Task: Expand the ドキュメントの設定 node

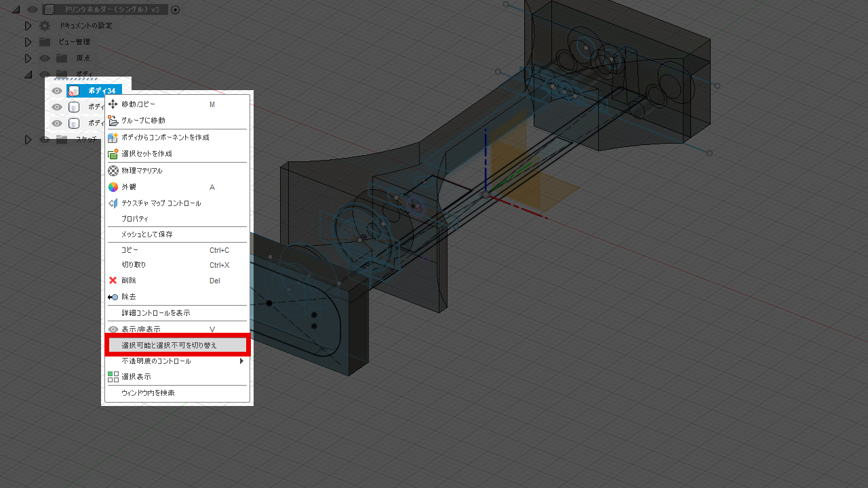Action: tap(28, 26)
